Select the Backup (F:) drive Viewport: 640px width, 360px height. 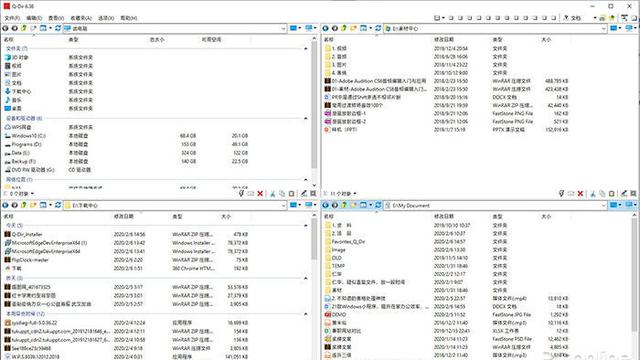coord(20,162)
